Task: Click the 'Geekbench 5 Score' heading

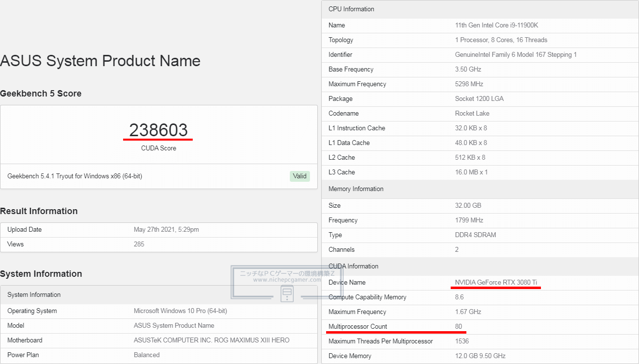Action: [x=41, y=94]
